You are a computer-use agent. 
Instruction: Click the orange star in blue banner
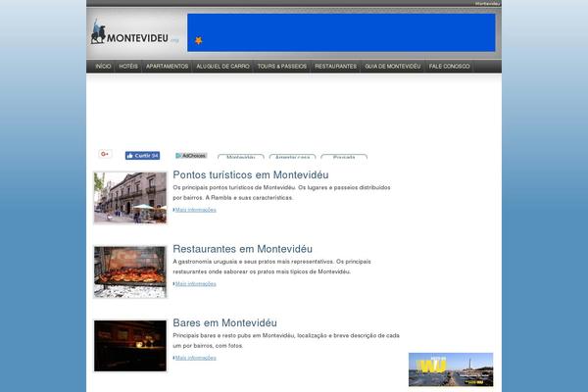click(x=198, y=40)
